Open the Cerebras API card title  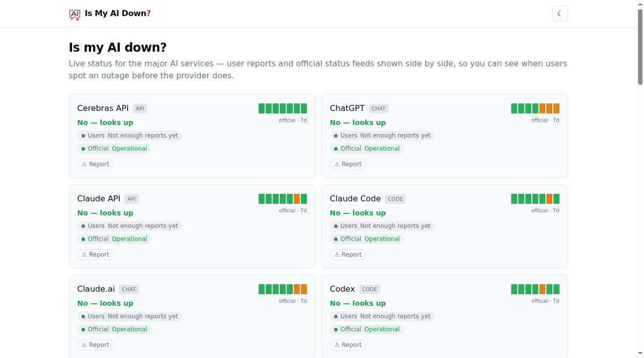[103, 108]
